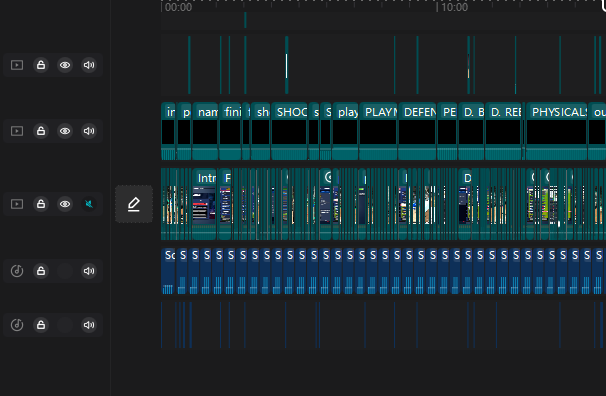Click video track icon on the main Intr track
The image size is (606, 396).
pyautogui.click(x=17, y=204)
